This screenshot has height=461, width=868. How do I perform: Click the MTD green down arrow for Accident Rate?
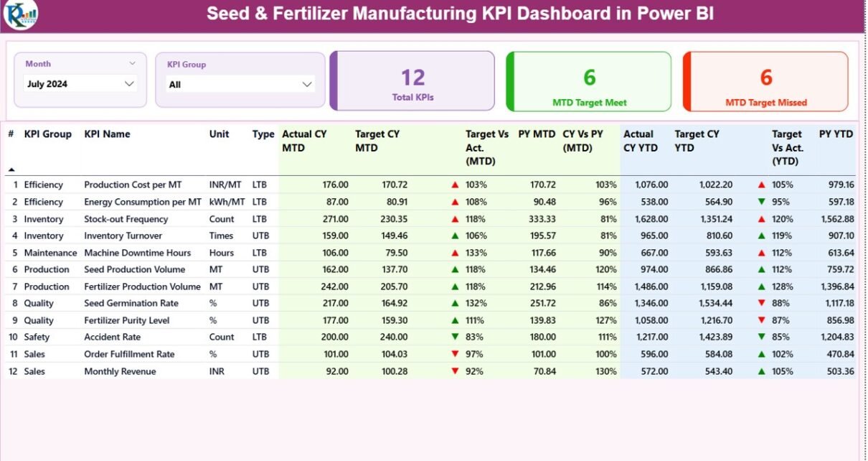point(455,337)
